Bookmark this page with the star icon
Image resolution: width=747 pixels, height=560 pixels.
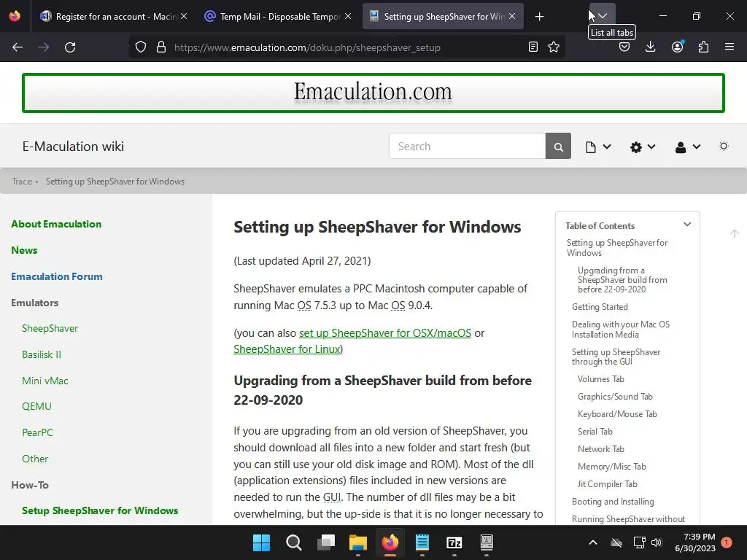pos(554,47)
